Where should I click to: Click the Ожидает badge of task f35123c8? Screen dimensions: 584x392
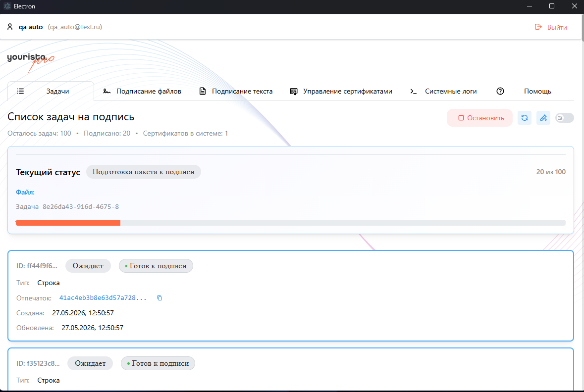coord(90,363)
